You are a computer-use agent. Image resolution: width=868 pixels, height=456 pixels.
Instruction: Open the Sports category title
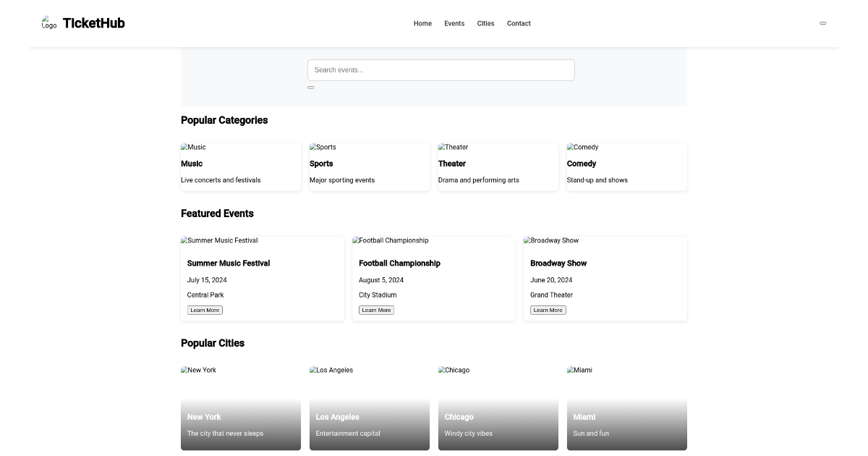tap(321, 164)
